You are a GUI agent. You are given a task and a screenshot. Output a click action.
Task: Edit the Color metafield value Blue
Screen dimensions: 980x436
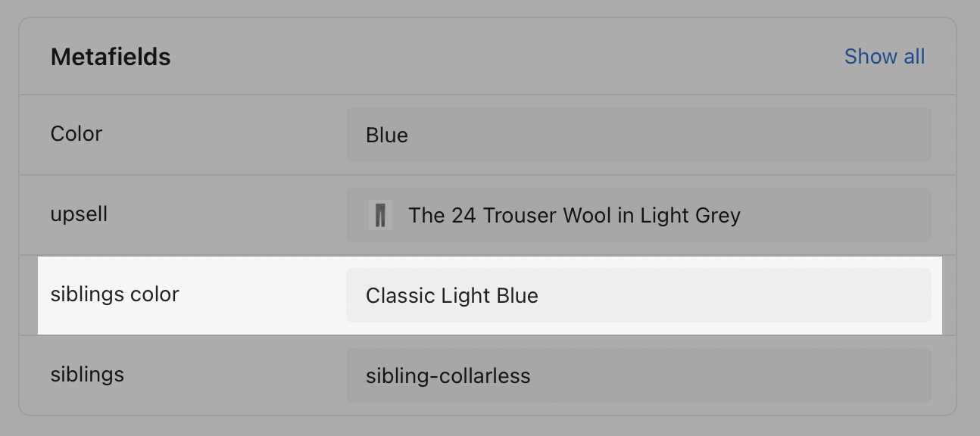click(x=638, y=135)
